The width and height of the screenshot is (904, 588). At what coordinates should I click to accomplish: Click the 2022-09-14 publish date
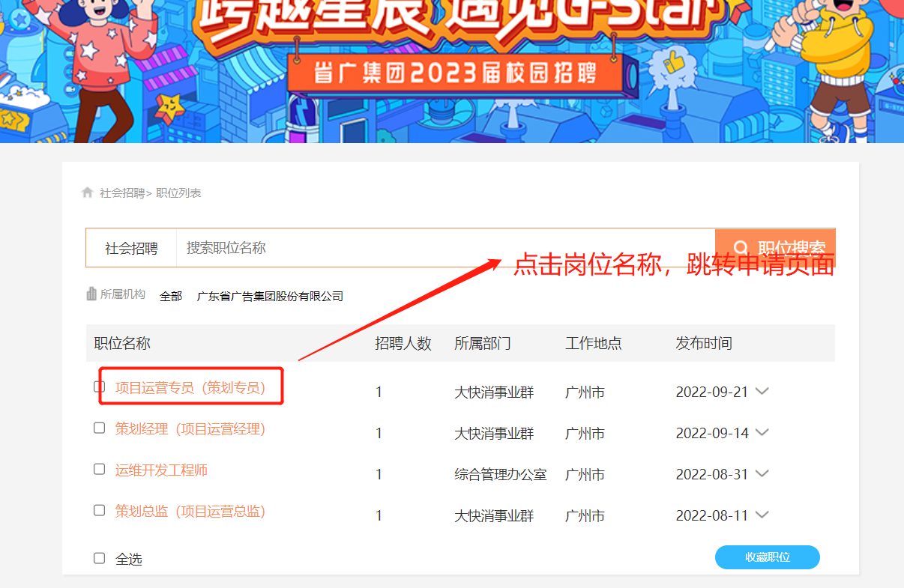click(x=712, y=433)
